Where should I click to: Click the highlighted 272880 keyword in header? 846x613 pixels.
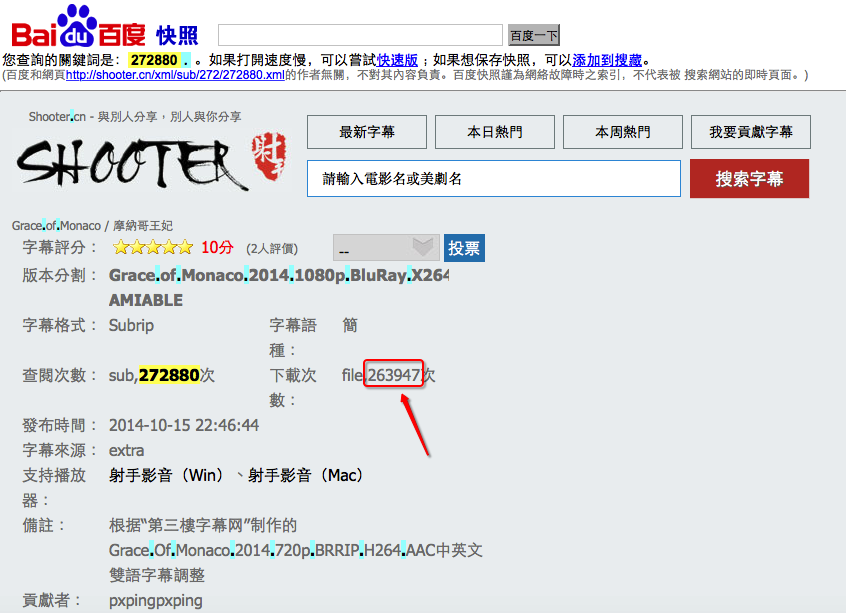coord(154,60)
